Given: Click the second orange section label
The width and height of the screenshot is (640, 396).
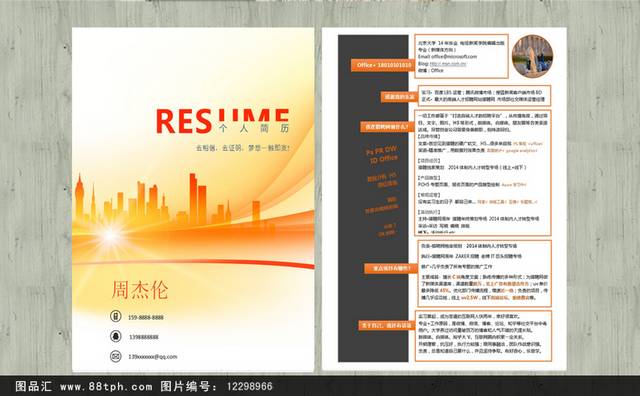Looking at the screenshot, I should pos(398,97).
